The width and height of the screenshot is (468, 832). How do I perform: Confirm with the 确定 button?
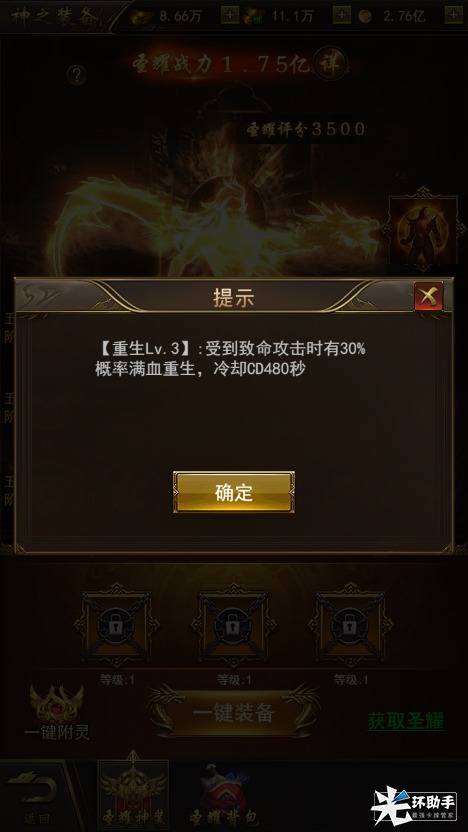point(234,492)
